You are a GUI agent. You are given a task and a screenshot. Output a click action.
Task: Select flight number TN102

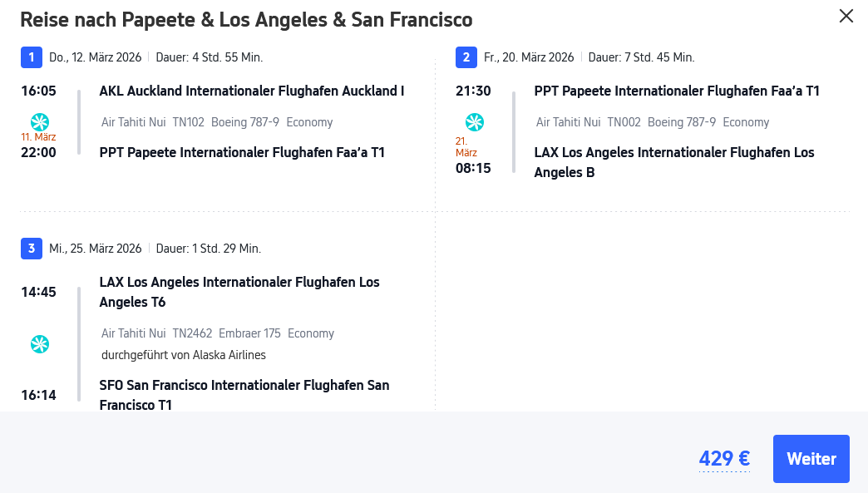pos(188,122)
